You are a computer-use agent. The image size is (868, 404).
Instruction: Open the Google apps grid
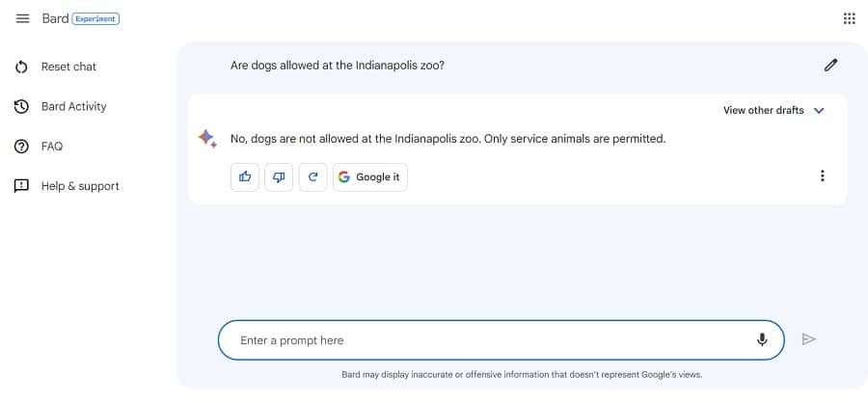[x=849, y=18]
